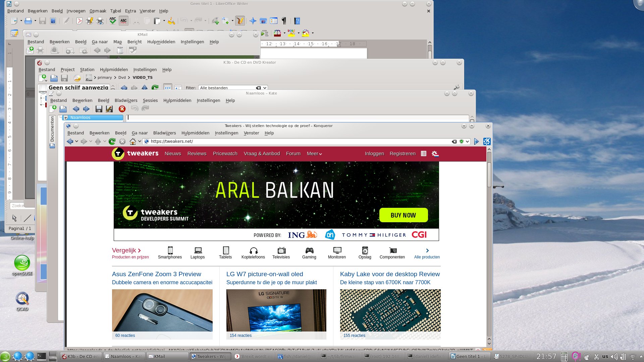The height and width of the screenshot is (362, 644).
Task: Open Konqueror URL history dropdown arrow
Action: coord(467,141)
